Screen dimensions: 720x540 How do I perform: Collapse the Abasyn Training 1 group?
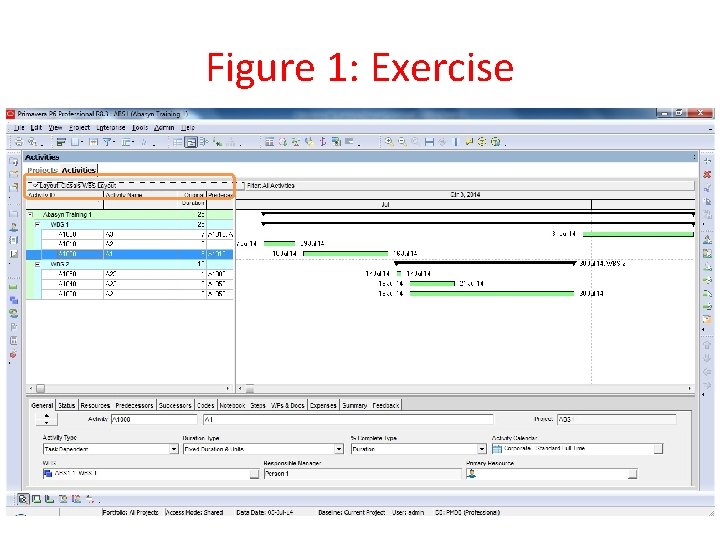point(31,214)
